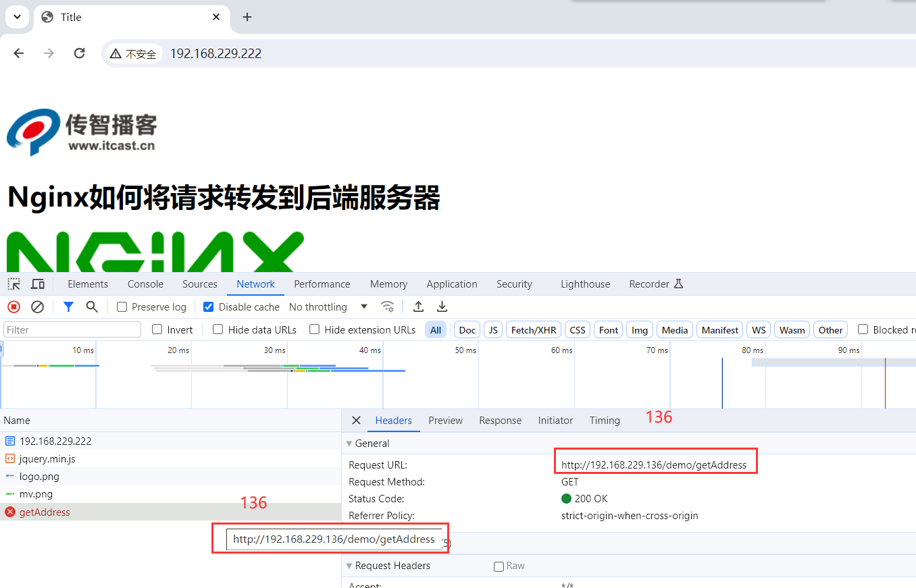Click the itcast logo image
The image size is (916, 588).
[82, 132]
